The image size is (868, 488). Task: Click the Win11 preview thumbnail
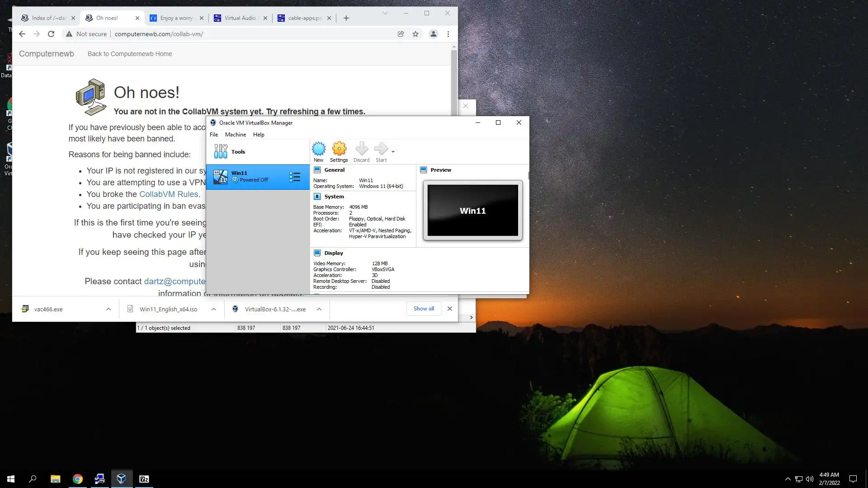pyautogui.click(x=472, y=211)
